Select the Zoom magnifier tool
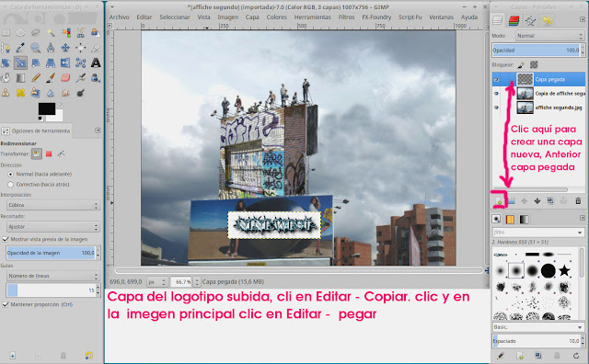 point(36,48)
